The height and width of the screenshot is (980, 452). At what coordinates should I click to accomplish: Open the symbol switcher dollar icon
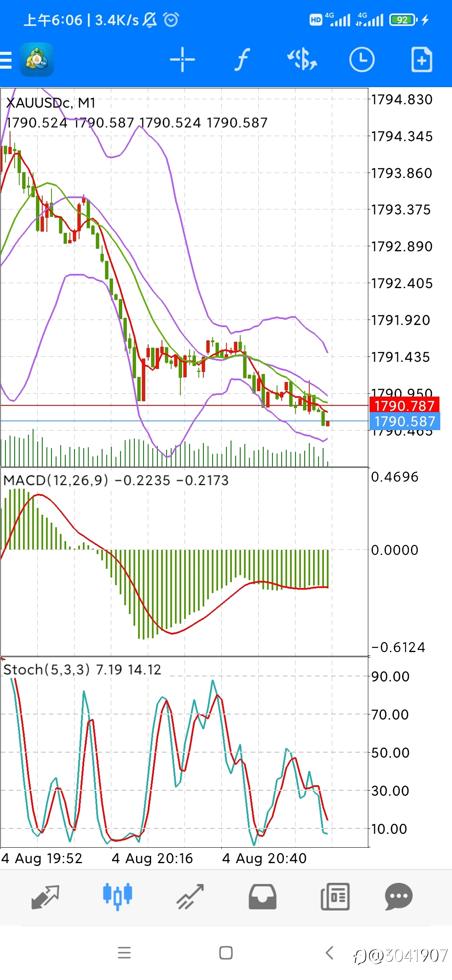click(302, 59)
